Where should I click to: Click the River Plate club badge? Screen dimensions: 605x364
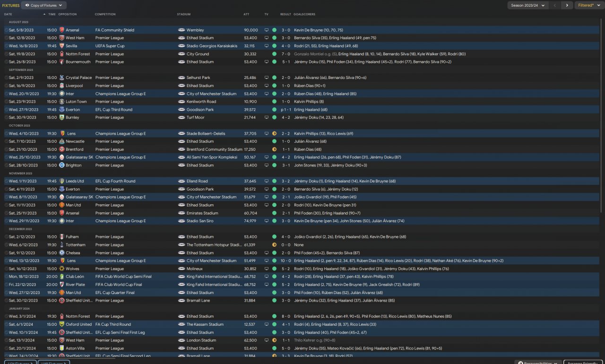coord(62,285)
